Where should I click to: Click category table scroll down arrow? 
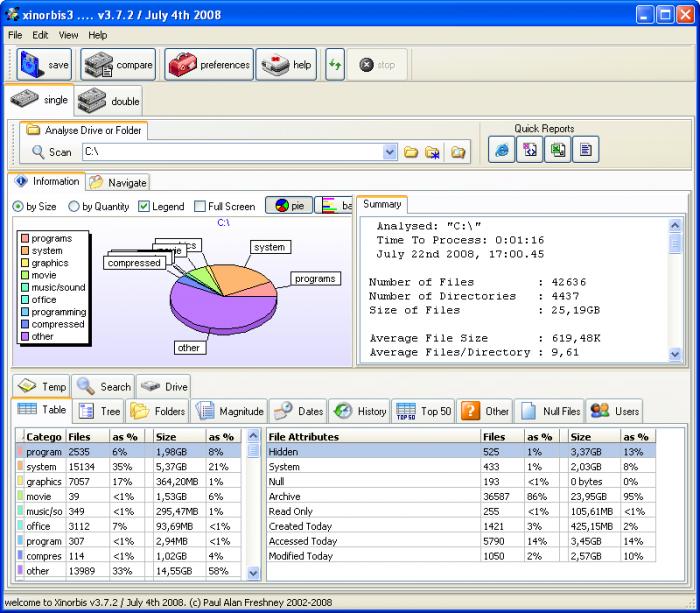253,573
